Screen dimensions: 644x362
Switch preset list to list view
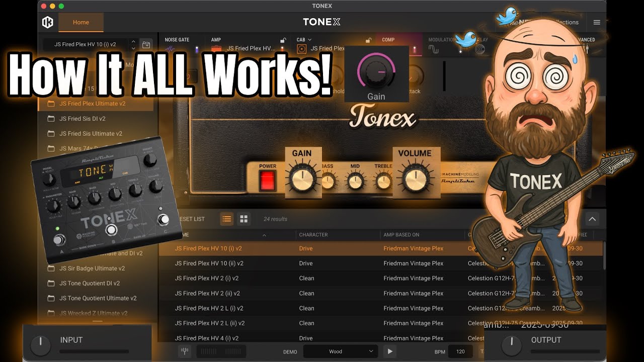(x=227, y=219)
